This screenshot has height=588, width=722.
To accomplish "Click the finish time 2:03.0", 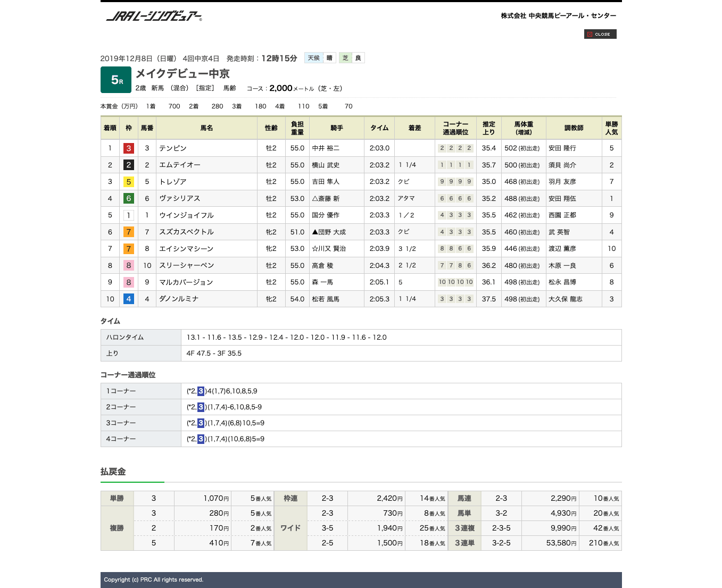I will [379, 148].
